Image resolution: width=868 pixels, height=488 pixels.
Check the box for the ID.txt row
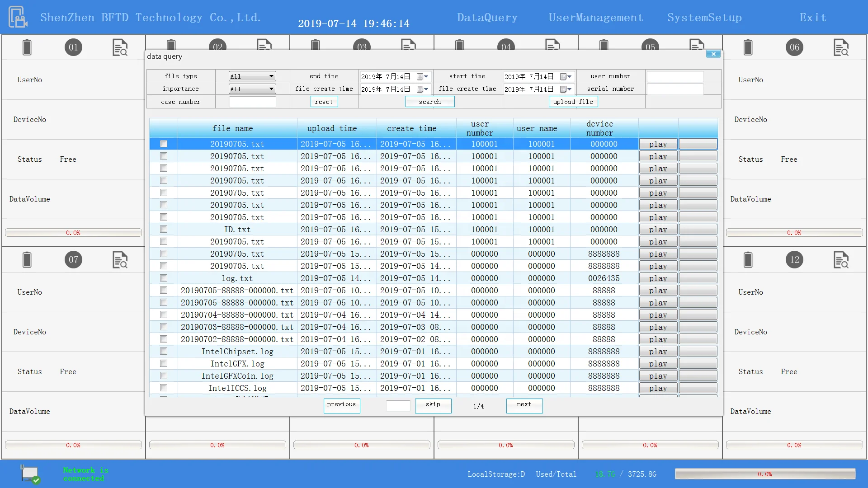point(164,230)
